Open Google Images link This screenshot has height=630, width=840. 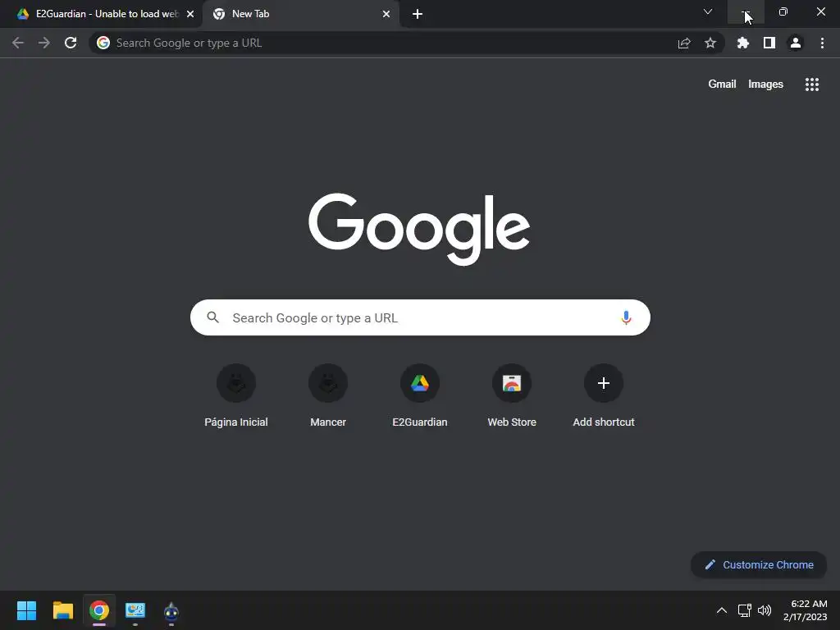765,84
